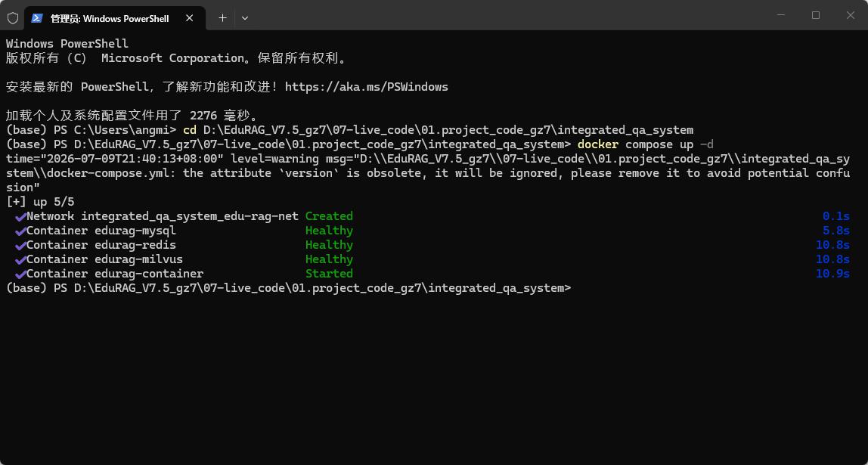
Task: Click the shield administrator icon in title bar
Action: [12, 18]
